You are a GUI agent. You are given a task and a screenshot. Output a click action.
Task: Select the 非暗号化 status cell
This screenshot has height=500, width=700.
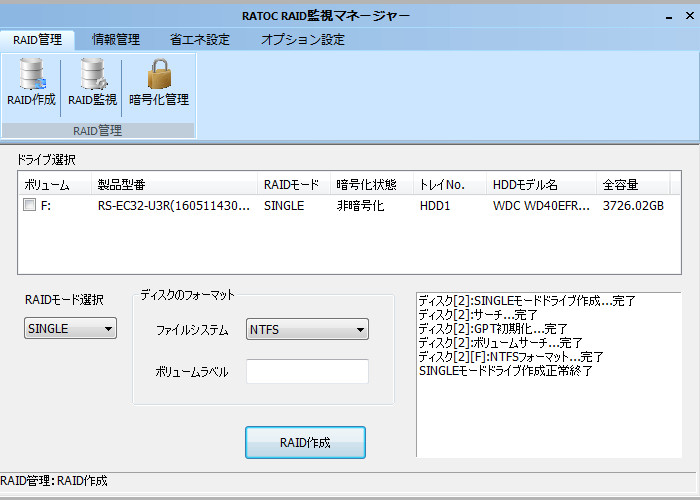point(360,206)
